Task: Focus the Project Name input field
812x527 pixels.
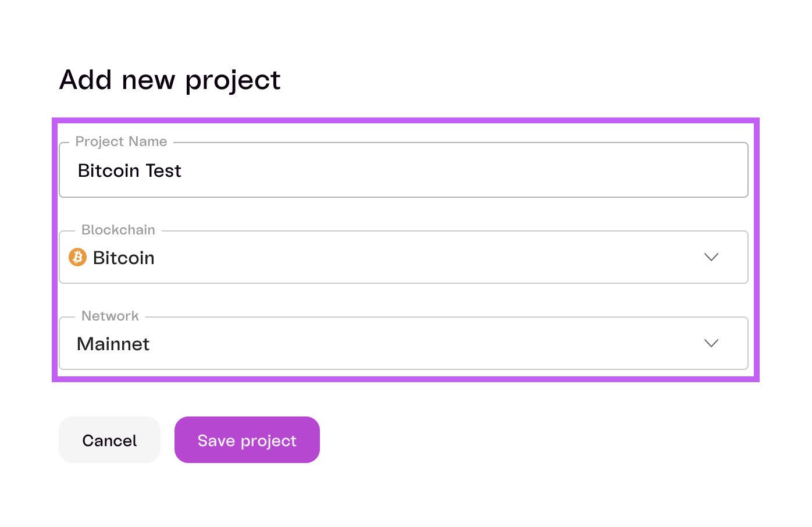Action: pyautogui.click(x=404, y=170)
